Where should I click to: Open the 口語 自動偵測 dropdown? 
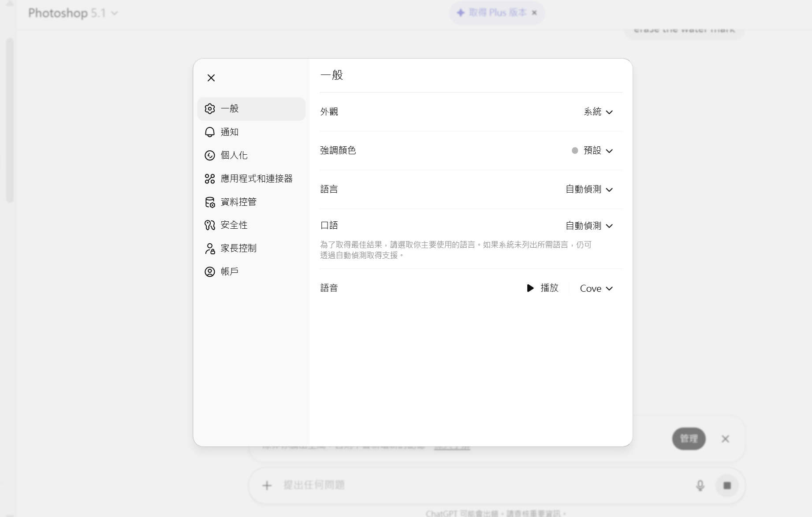[589, 226]
